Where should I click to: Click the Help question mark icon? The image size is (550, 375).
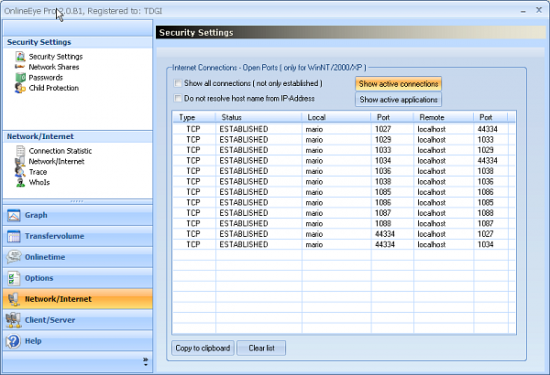pyautogui.click(x=13, y=341)
